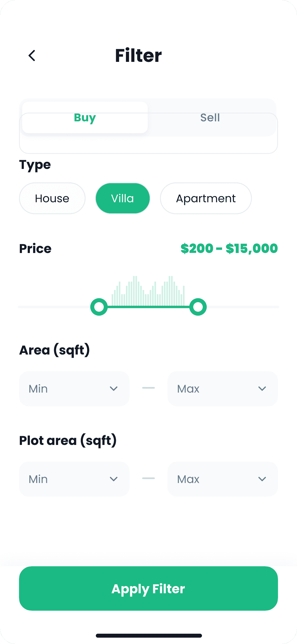This screenshot has height=644, width=297.
Task: Select the House type chip
Action: click(52, 198)
